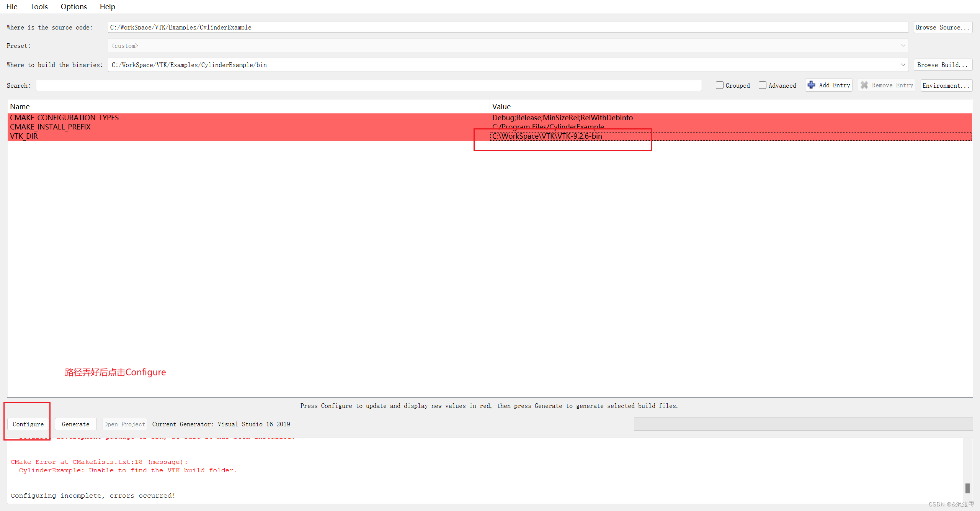Open the Help menu
Viewport: 980px width, 511px height.
[x=107, y=7]
